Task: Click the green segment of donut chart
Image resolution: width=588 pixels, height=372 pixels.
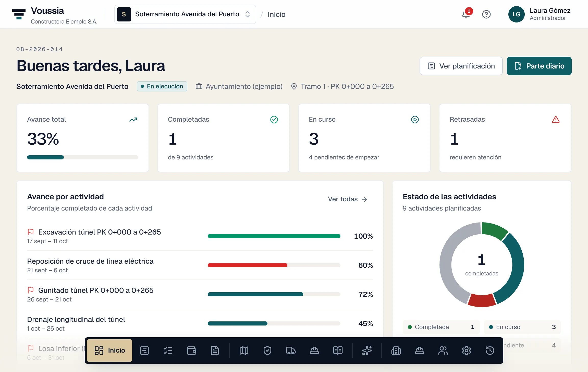Action: click(494, 230)
